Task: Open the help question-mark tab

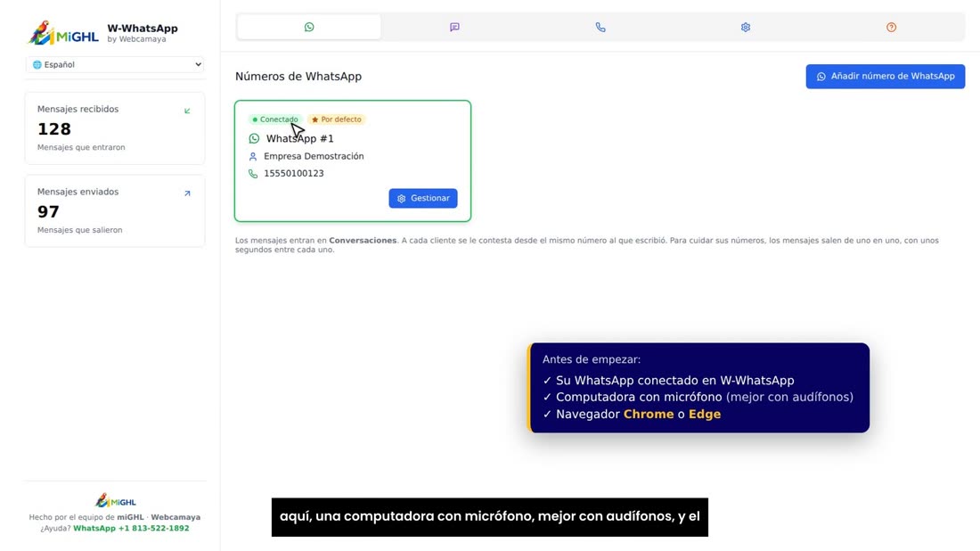Action: click(891, 28)
